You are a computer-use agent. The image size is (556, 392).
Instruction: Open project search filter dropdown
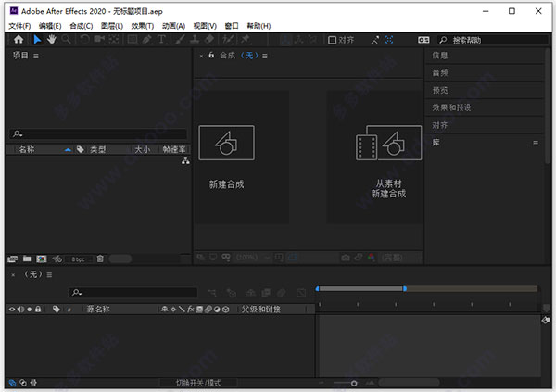[18, 134]
